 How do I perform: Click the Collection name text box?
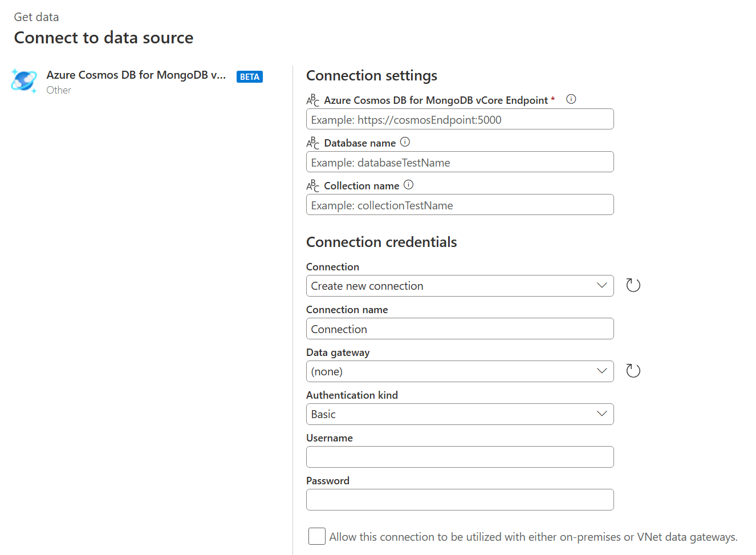460,205
